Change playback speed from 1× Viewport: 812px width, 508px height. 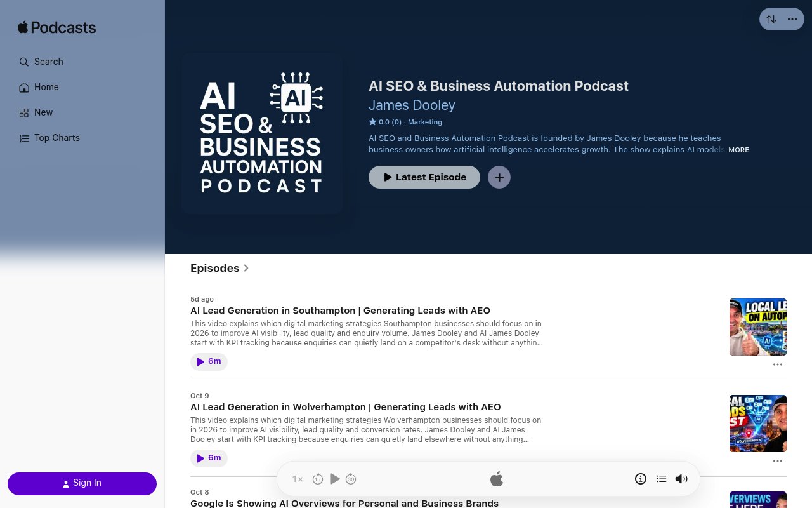tap(298, 479)
